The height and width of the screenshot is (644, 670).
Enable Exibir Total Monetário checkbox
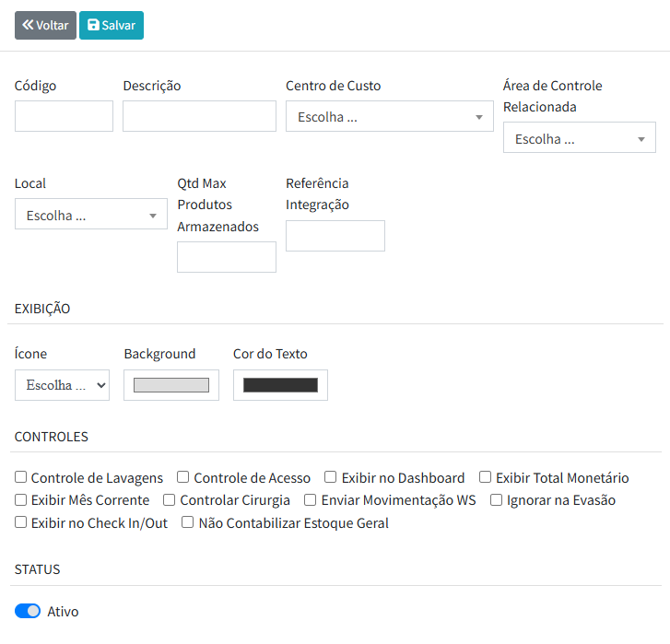(486, 477)
